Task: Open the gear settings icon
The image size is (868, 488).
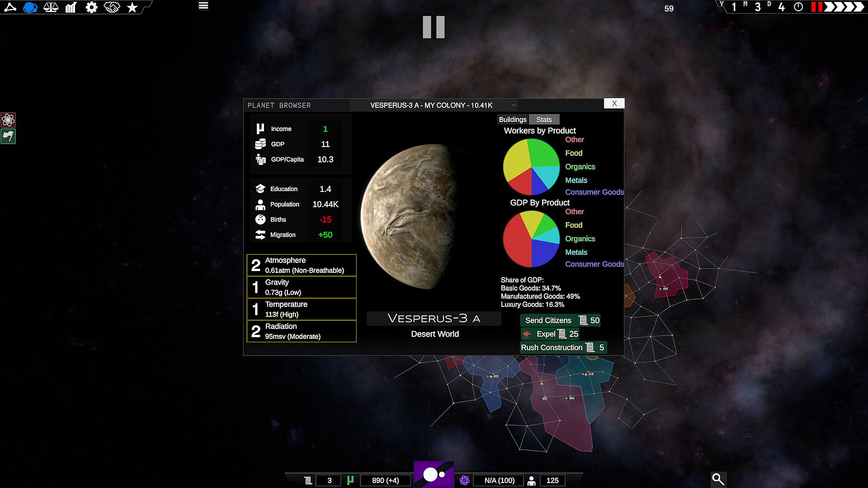Action: 91,7
